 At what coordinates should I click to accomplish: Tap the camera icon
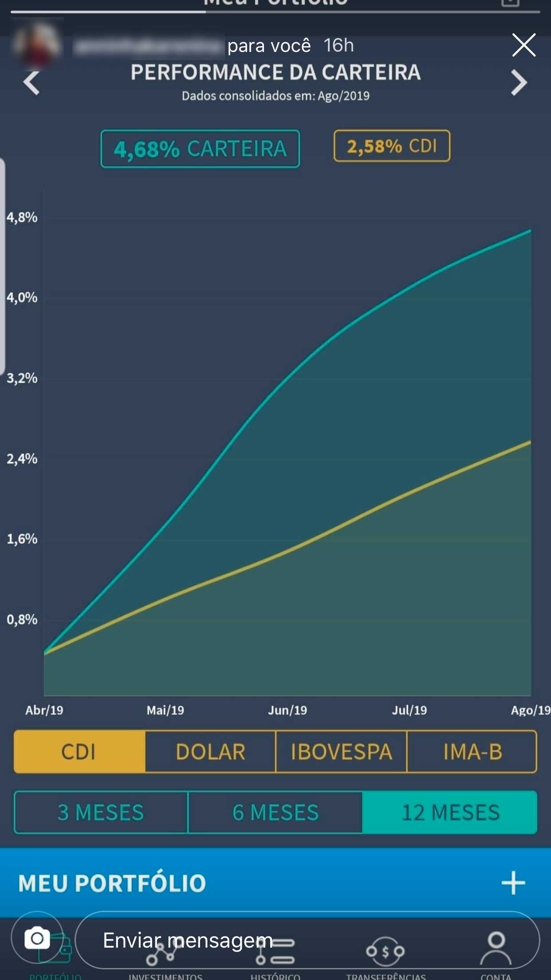coord(37,938)
